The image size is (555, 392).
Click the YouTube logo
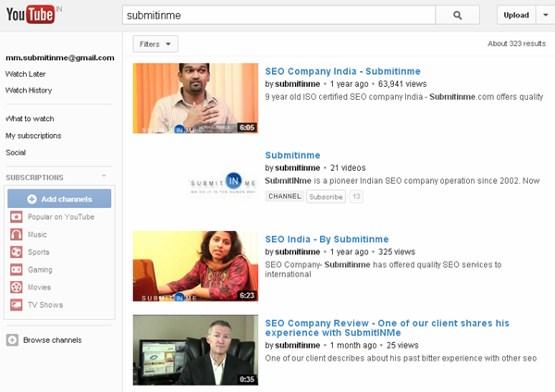coord(31,15)
